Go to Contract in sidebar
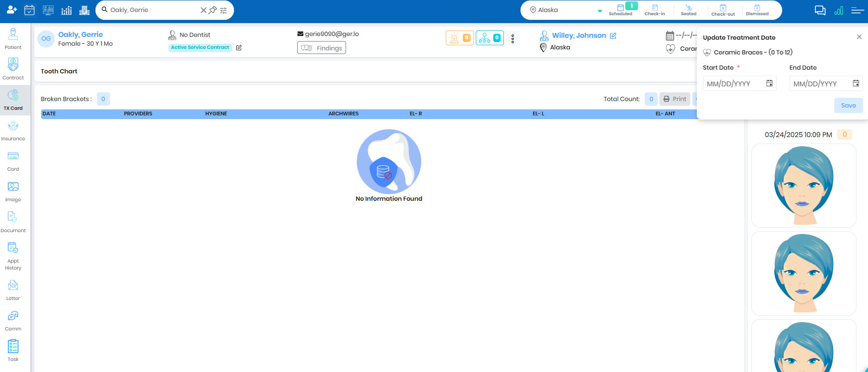This screenshot has width=868, height=372. click(13, 69)
